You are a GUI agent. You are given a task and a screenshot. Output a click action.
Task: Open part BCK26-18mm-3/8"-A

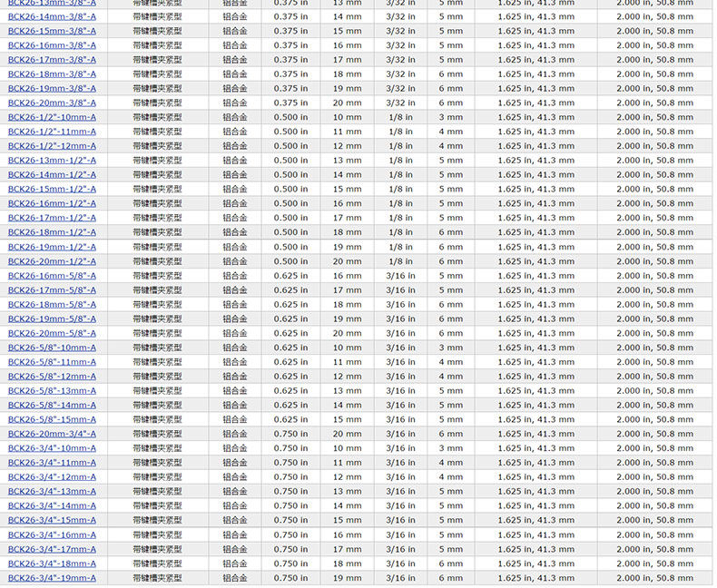pyautogui.click(x=52, y=74)
